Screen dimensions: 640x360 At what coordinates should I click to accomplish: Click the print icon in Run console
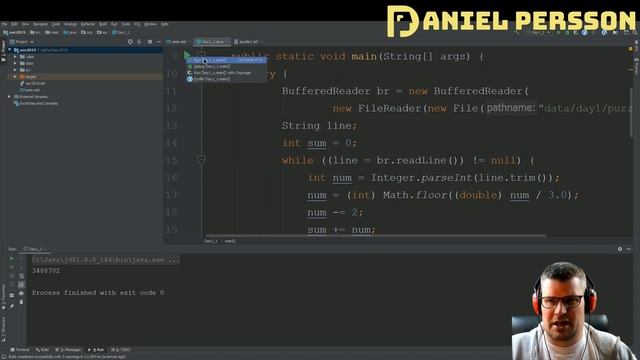(x=21, y=293)
